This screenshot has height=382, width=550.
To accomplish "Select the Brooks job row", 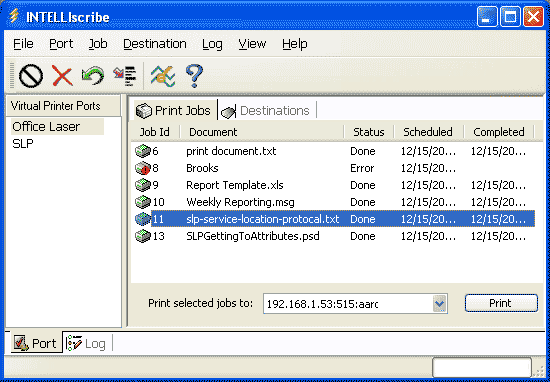I will coord(335,168).
